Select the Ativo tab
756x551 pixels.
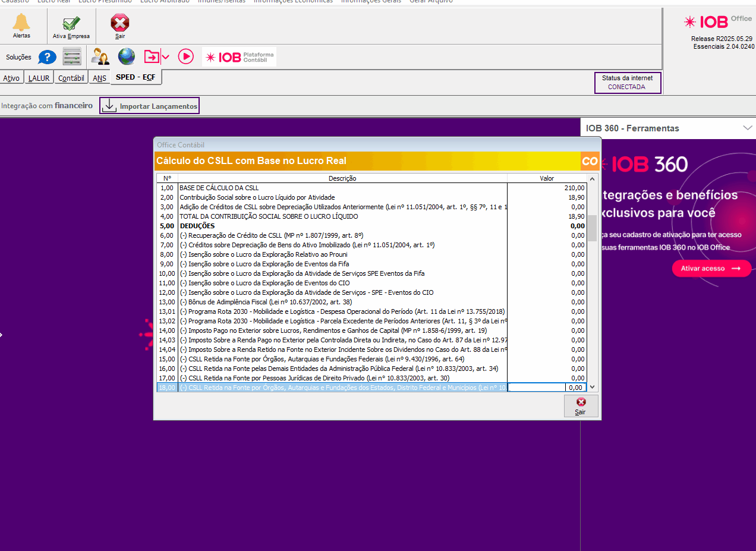coord(11,78)
